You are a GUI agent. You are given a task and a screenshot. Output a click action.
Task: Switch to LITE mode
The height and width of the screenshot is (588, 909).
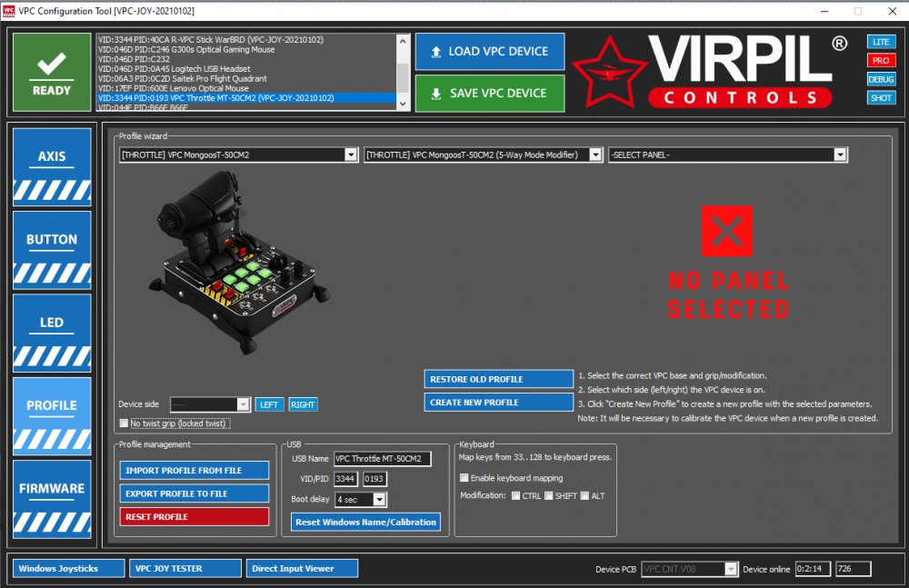(881, 42)
